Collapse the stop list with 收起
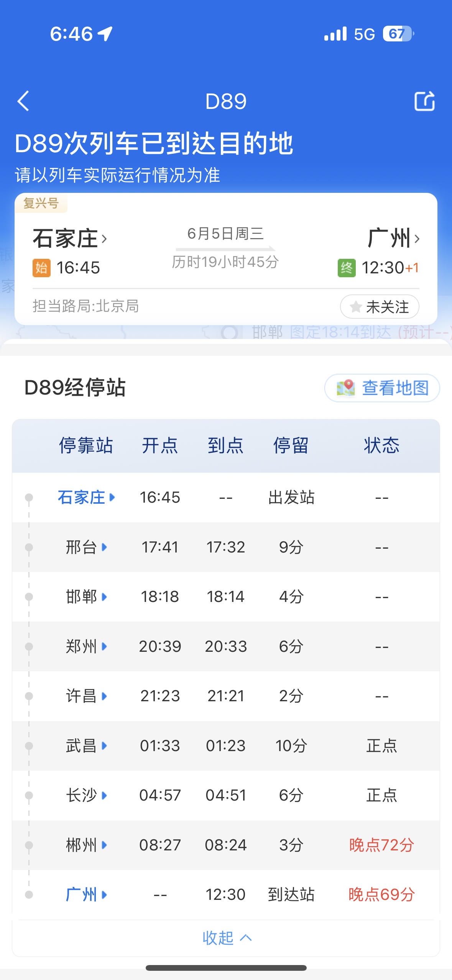 [226, 938]
